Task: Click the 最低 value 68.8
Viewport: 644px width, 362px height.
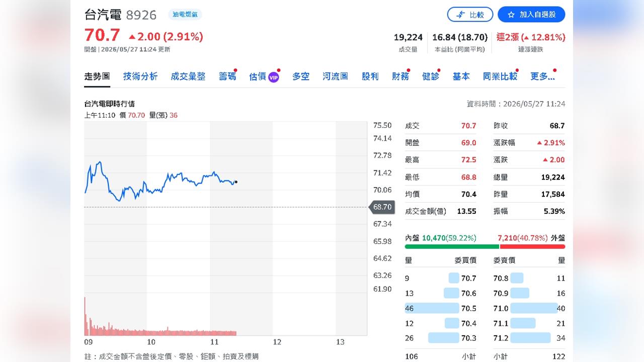Action: tap(469, 177)
